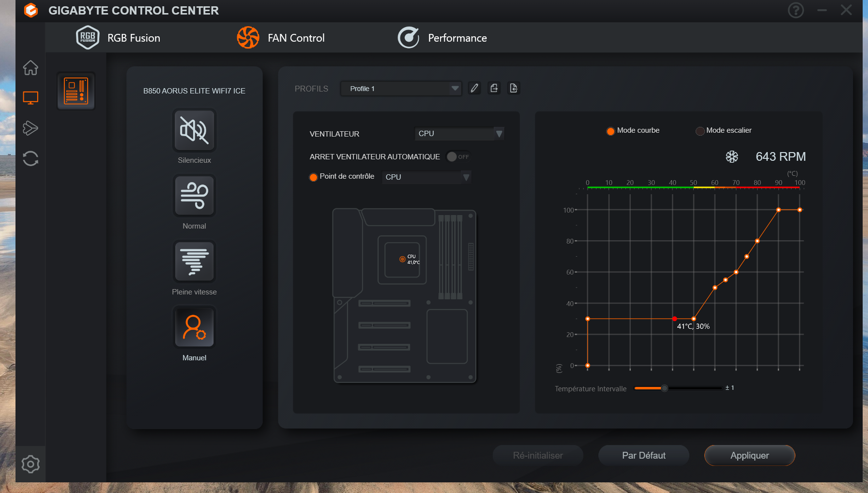Click the curve point at 50°C 30%
Screen dimensions: 868x493
click(x=694, y=319)
